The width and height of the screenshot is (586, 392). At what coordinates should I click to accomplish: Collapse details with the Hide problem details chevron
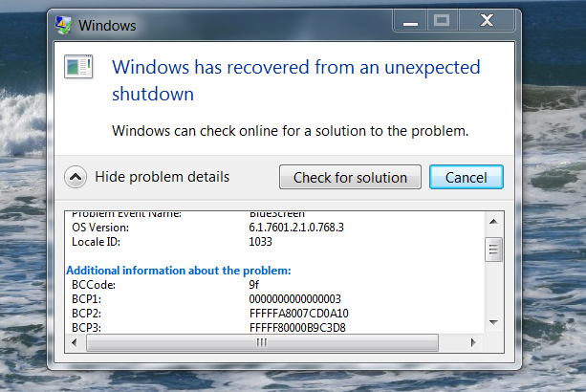(76, 177)
